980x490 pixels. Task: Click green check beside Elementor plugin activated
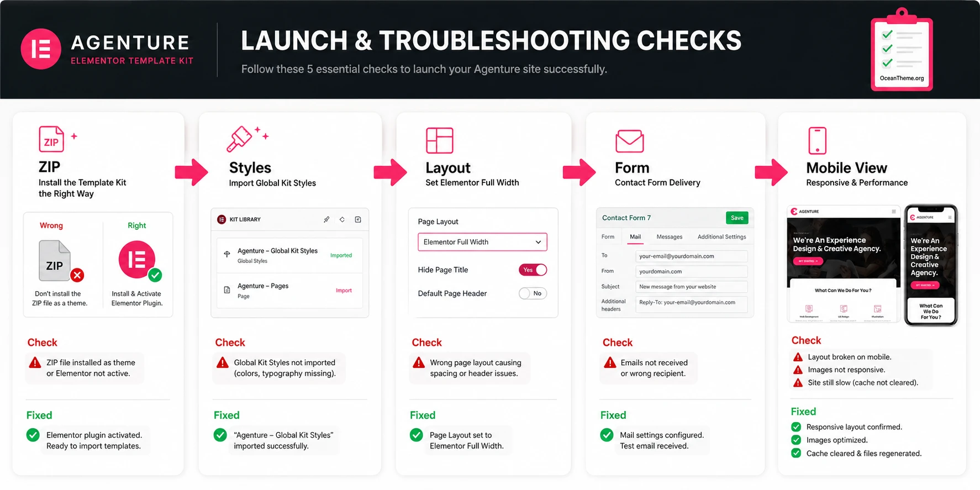[33, 435]
